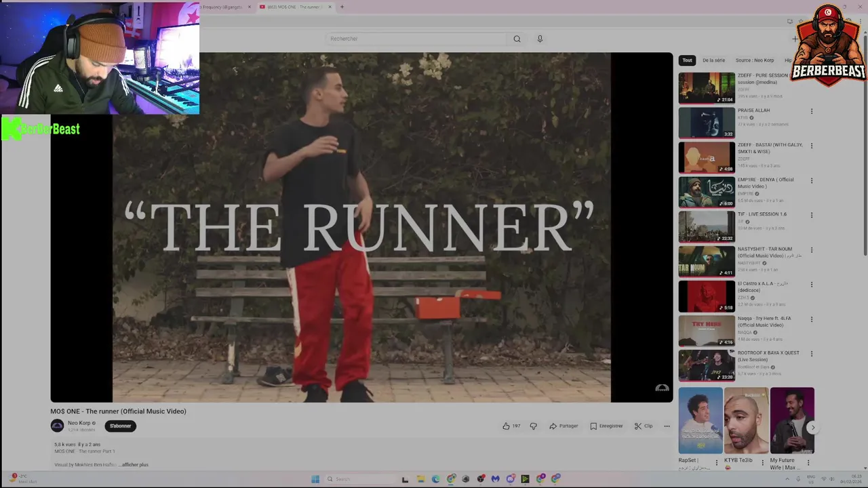The height and width of the screenshot is (488, 868).
Task: Open a new browser tab
Action: [x=342, y=7]
